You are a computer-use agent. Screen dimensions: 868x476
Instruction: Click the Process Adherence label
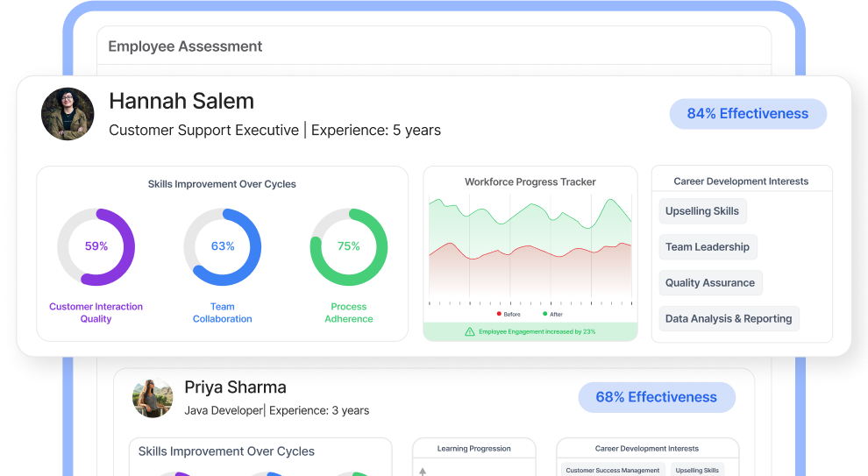349,313
